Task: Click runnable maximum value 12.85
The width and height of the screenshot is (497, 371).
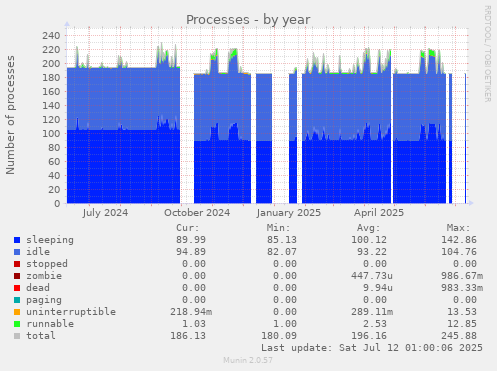Action: click(462, 324)
